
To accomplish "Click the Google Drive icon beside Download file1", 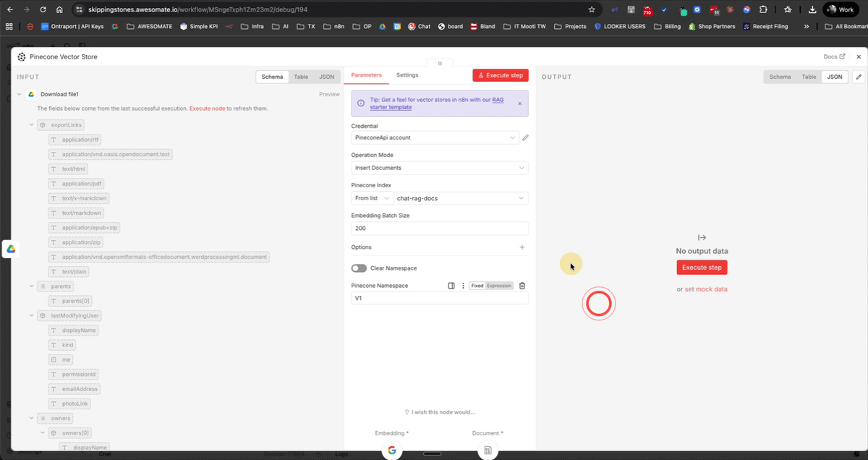I will coord(31,94).
